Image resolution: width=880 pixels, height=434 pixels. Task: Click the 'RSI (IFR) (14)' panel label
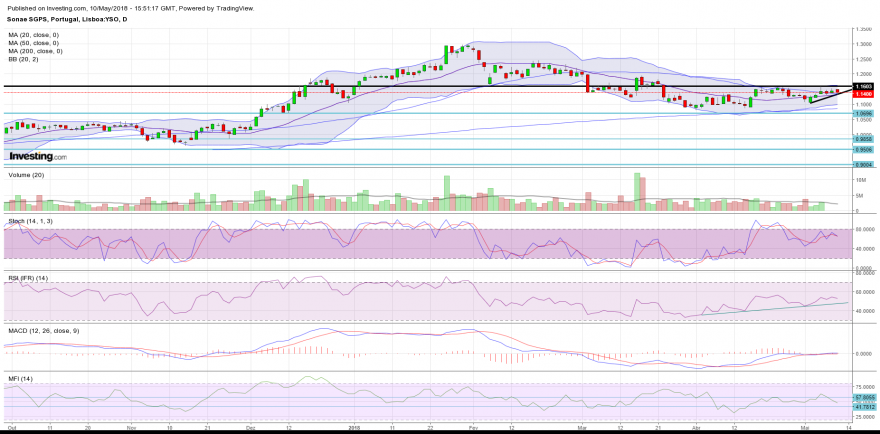point(28,278)
